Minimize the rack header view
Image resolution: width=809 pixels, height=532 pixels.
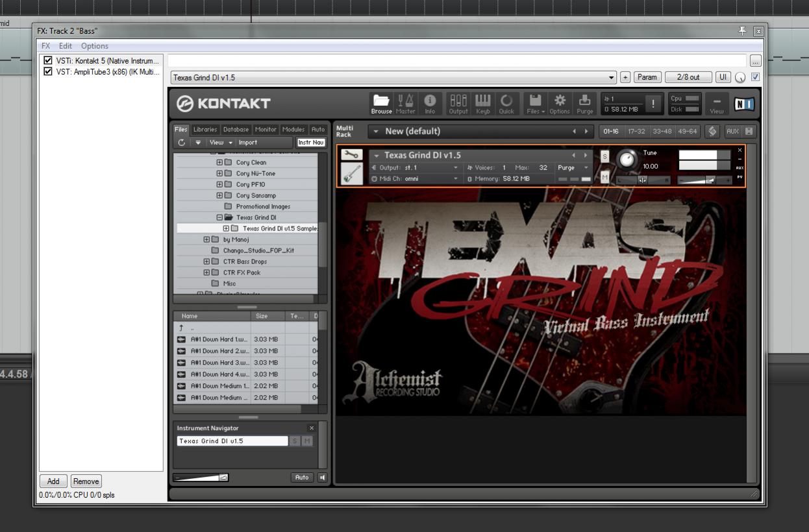(x=749, y=131)
